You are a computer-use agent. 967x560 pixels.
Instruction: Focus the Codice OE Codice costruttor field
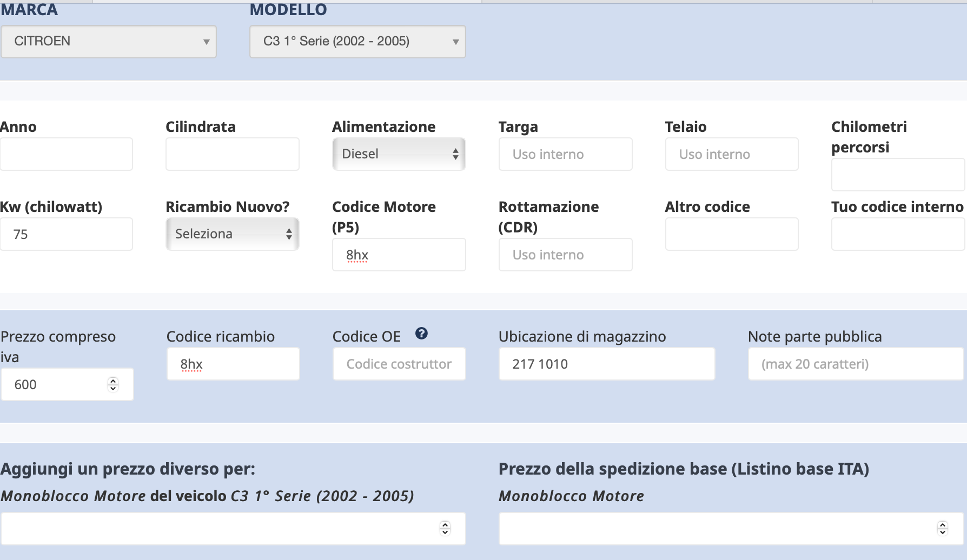[x=399, y=364]
